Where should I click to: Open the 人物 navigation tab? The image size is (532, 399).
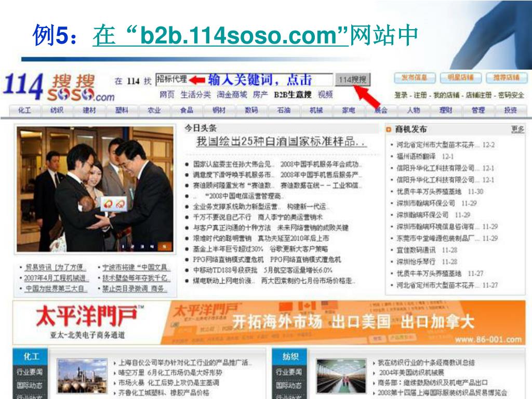click(x=414, y=110)
